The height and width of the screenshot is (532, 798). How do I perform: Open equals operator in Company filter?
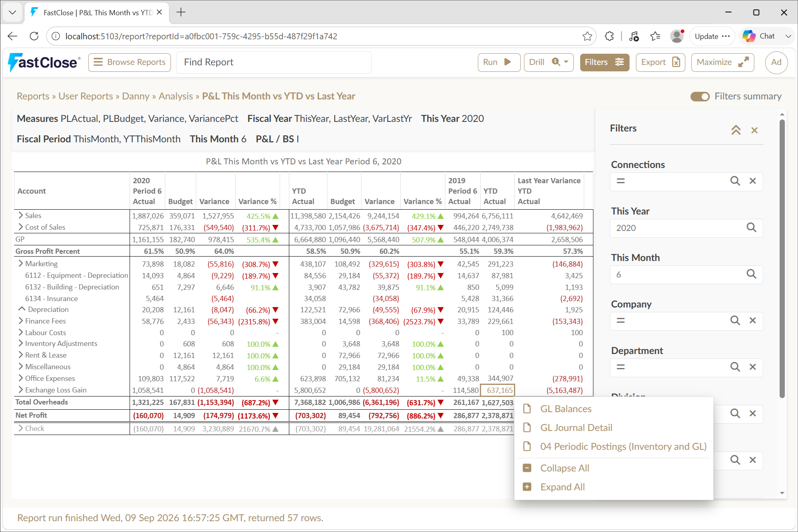coord(621,320)
